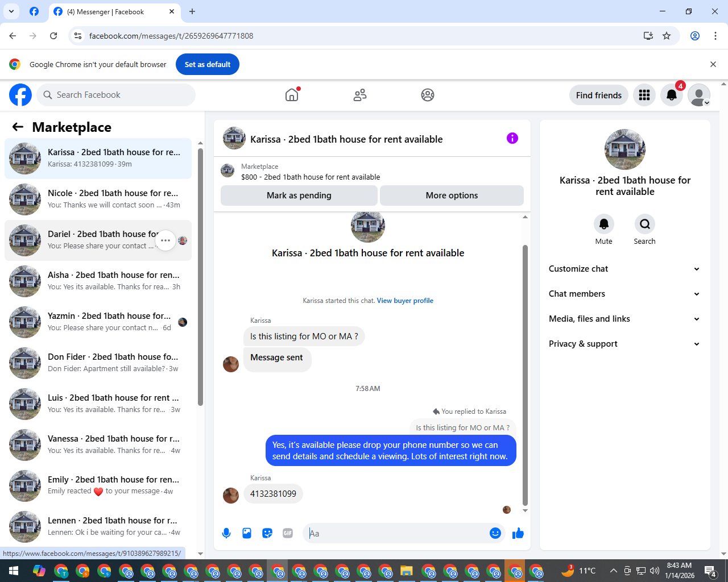Expand Customize chat section
The height and width of the screenshot is (582, 728).
tap(624, 269)
